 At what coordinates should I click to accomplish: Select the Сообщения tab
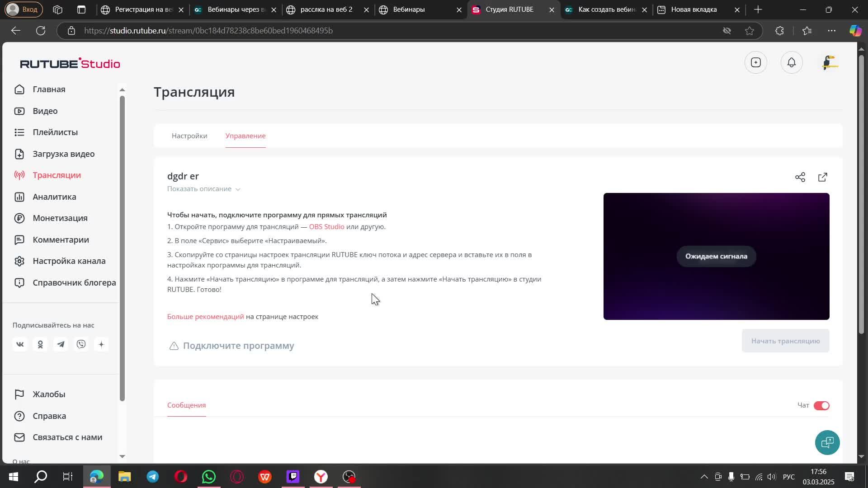[x=186, y=405]
